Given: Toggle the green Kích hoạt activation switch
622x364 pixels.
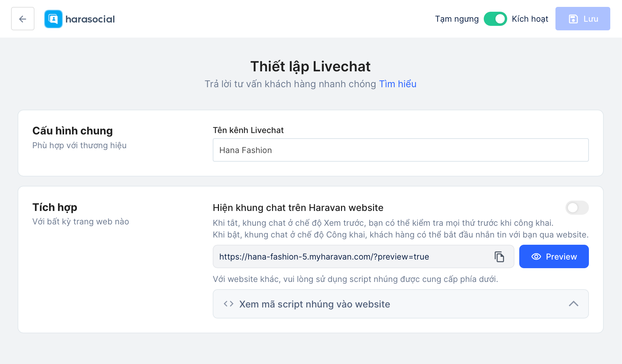Looking at the screenshot, I should (495, 19).
